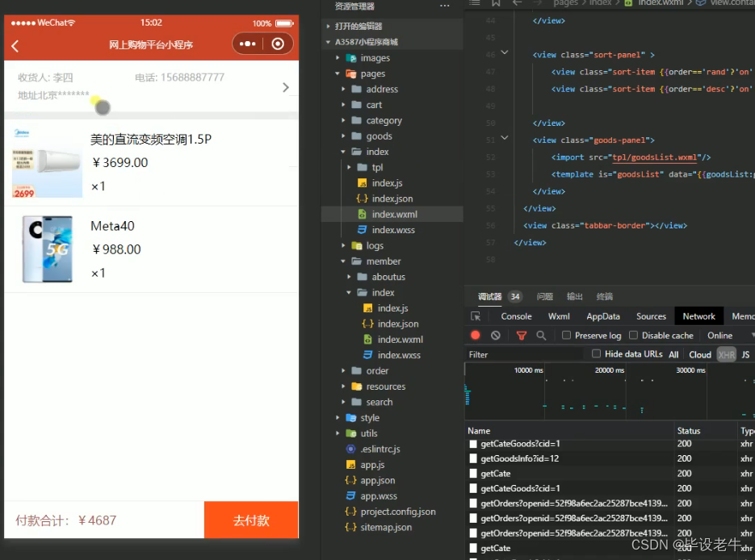Image resolution: width=755 pixels, height=560 pixels.
Task: Expand the cart folder
Action: [x=343, y=105]
